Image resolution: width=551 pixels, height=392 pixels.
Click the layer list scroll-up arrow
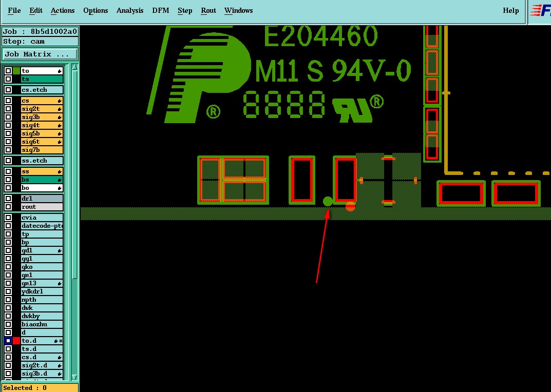pyautogui.click(x=74, y=68)
